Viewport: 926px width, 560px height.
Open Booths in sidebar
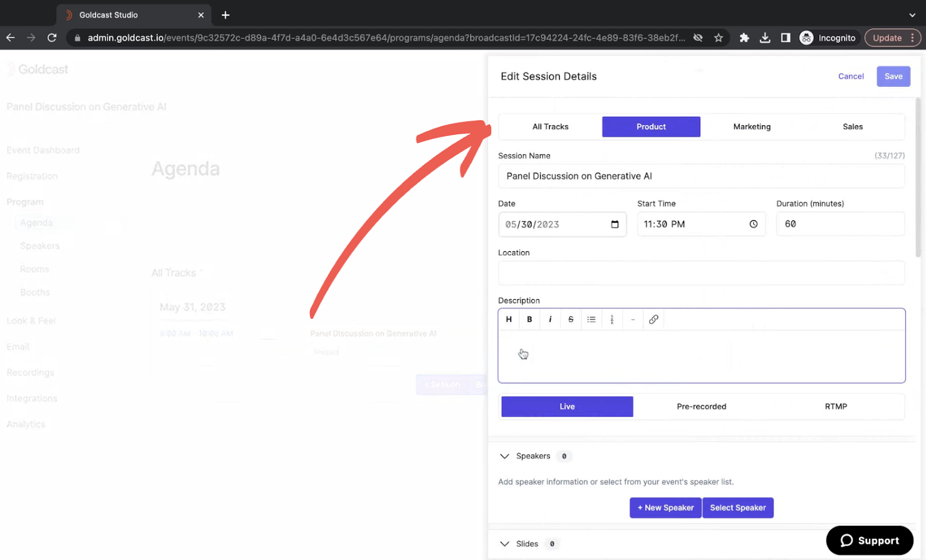click(35, 292)
